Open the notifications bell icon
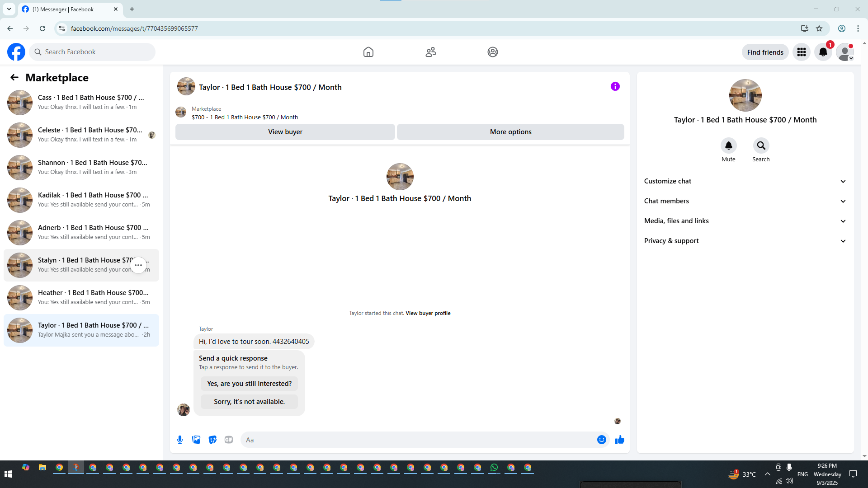 coord(823,52)
